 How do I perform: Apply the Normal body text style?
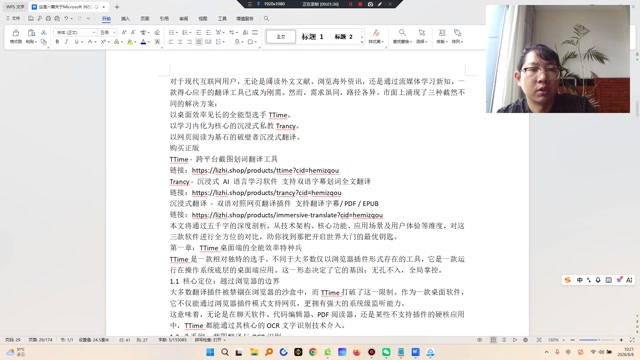(281, 37)
